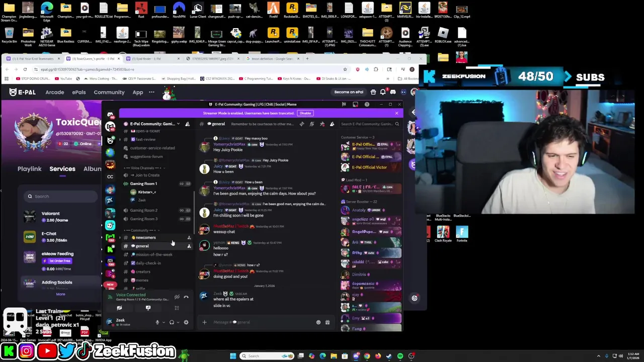Click the Message general text box
Viewport: 644px width, 362px height.
pyautogui.click(x=262, y=322)
